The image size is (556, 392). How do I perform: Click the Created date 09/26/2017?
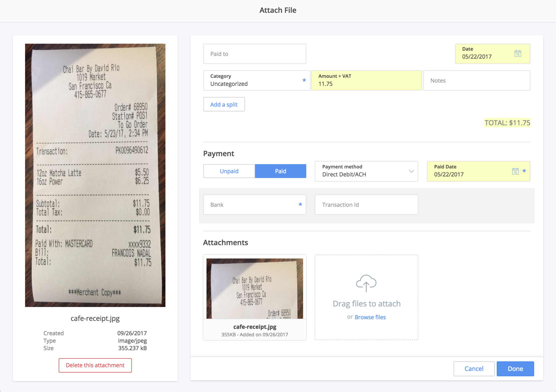tap(132, 333)
